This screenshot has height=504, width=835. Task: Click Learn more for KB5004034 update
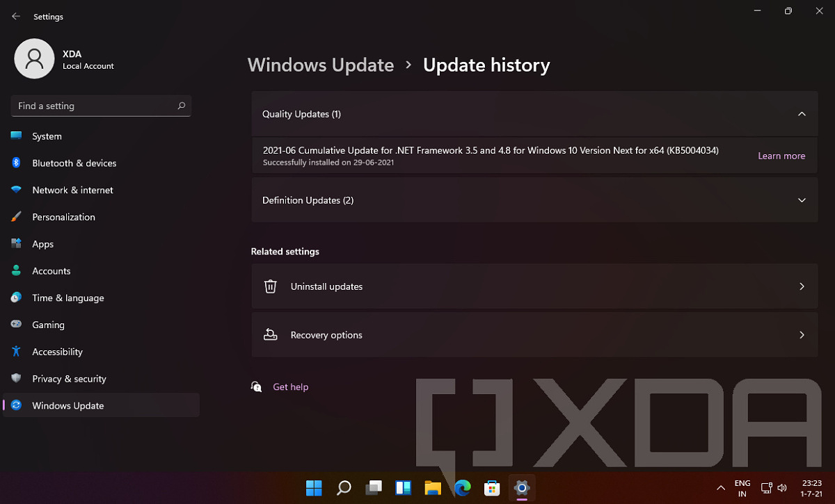click(x=781, y=156)
